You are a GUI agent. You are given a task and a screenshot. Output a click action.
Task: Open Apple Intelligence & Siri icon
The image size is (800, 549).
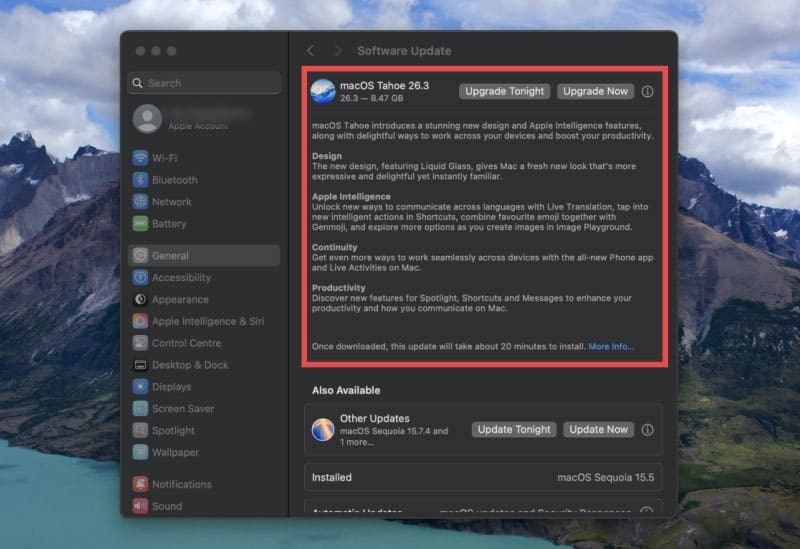tap(140, 321)
